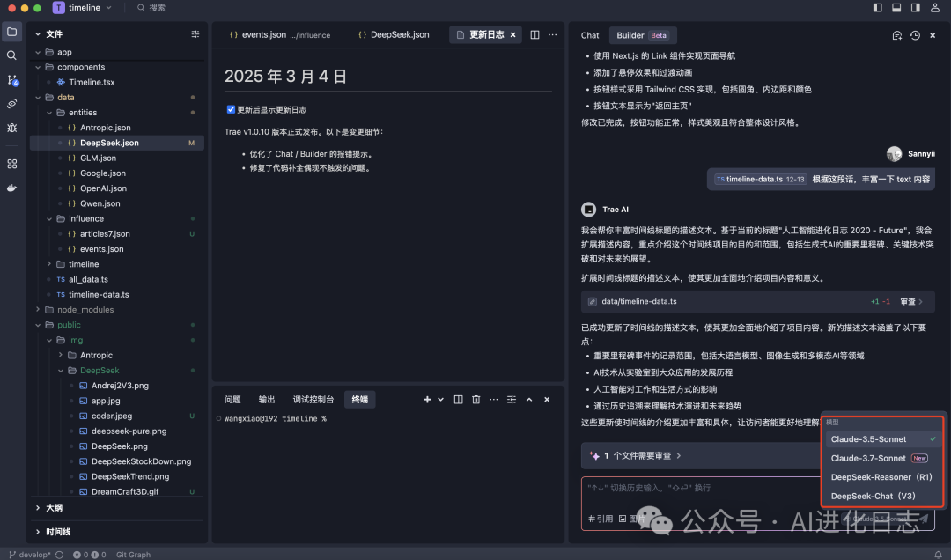Open the source control sidebar icon
Viewport: 951px width, 560px height.
[12, 79]
